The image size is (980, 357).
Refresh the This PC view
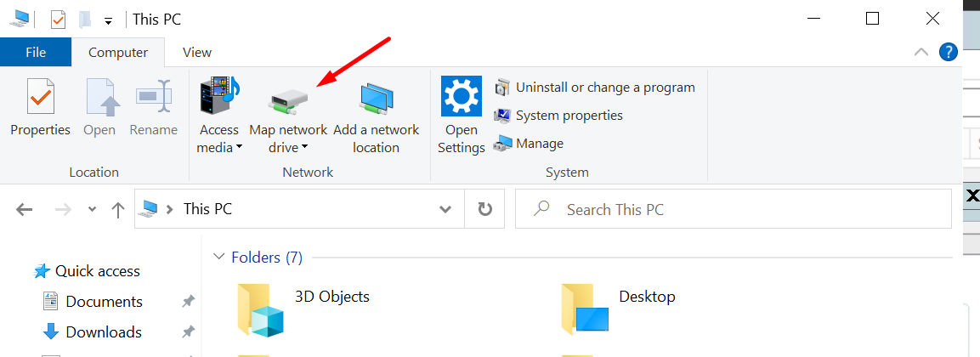click(485, 209)
